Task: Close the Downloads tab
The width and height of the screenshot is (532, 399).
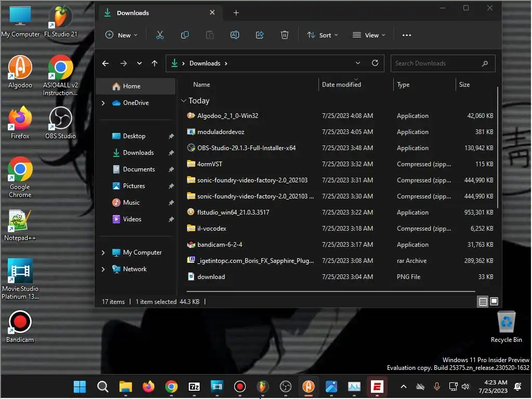Action: pos(212,12)
